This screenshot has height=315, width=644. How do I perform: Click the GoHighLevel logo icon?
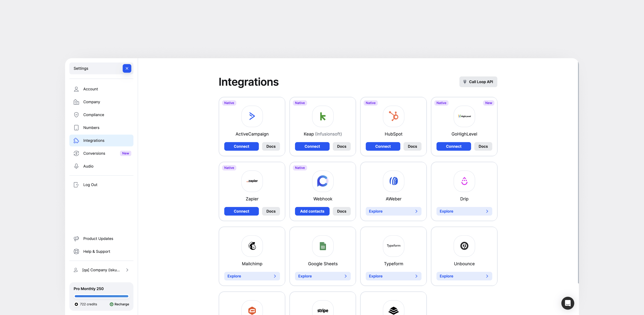point(464,116)
